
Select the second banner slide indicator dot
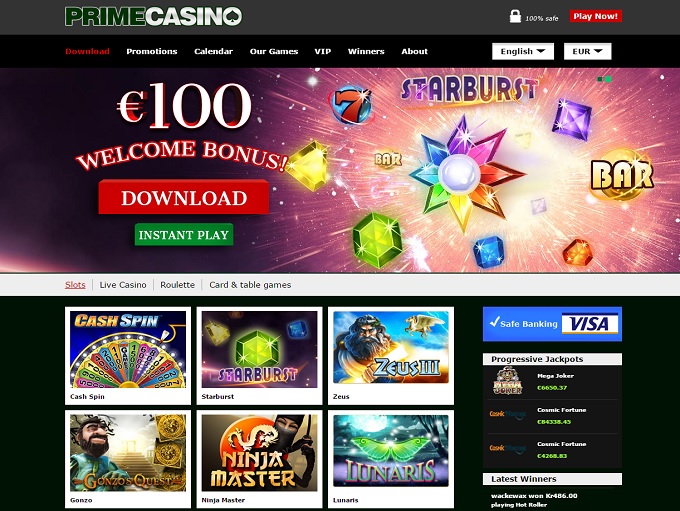pyautogui.click(x=608, y=79)
